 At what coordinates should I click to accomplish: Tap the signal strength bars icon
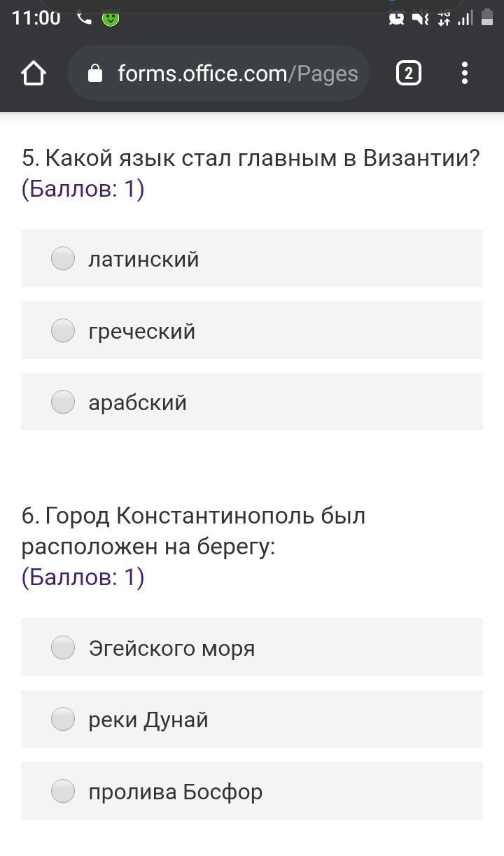(x=465, y=19)
